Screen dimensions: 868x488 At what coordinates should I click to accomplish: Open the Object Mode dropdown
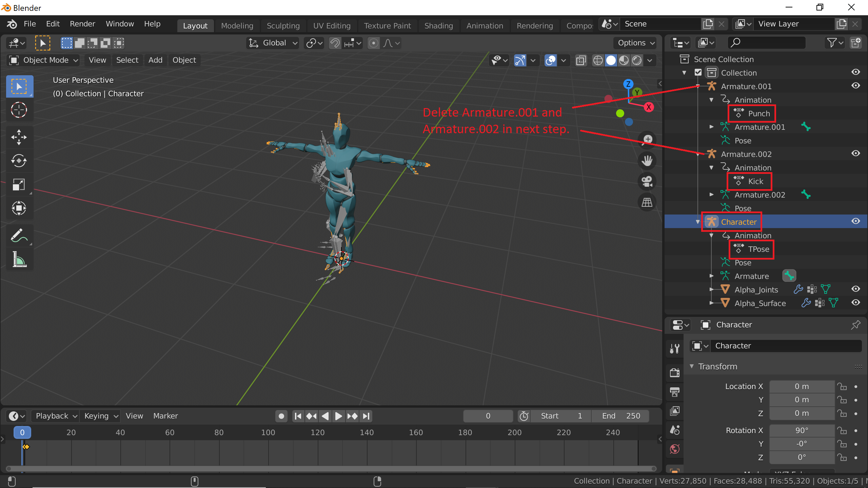pos(43,60)
